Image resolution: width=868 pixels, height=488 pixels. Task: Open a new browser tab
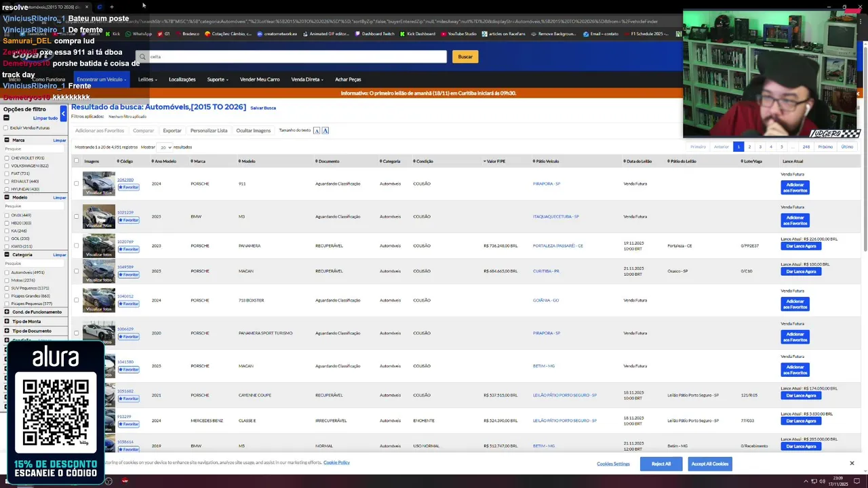(x=112, y=7)
